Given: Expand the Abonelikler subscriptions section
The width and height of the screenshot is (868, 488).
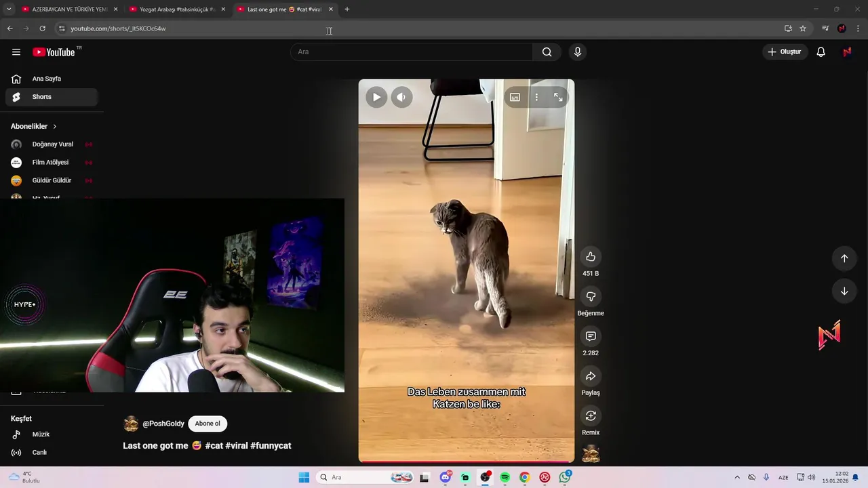Looking at the screenshot, I should click(34, 127).
